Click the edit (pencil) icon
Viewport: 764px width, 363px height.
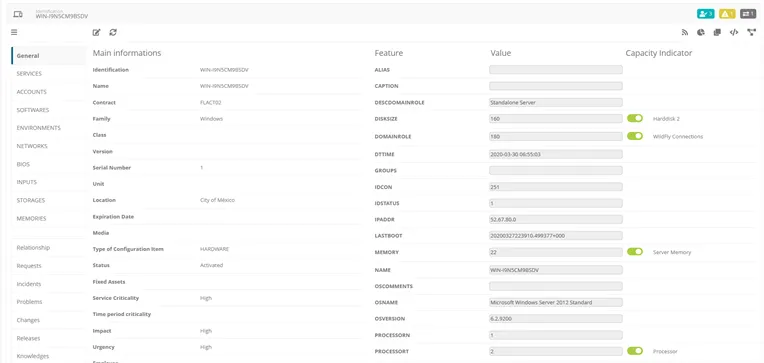click(x=96, y=32)
